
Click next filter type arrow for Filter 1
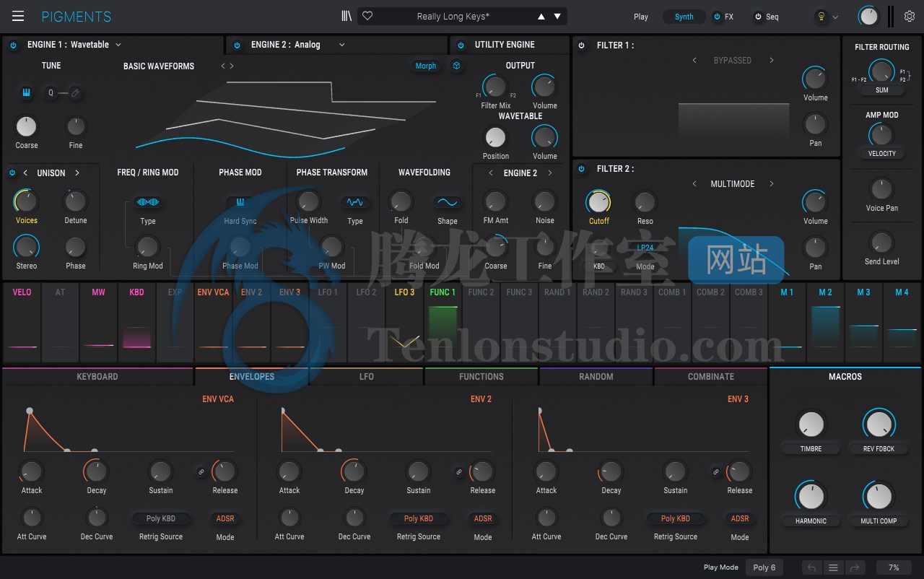[771, 61]
